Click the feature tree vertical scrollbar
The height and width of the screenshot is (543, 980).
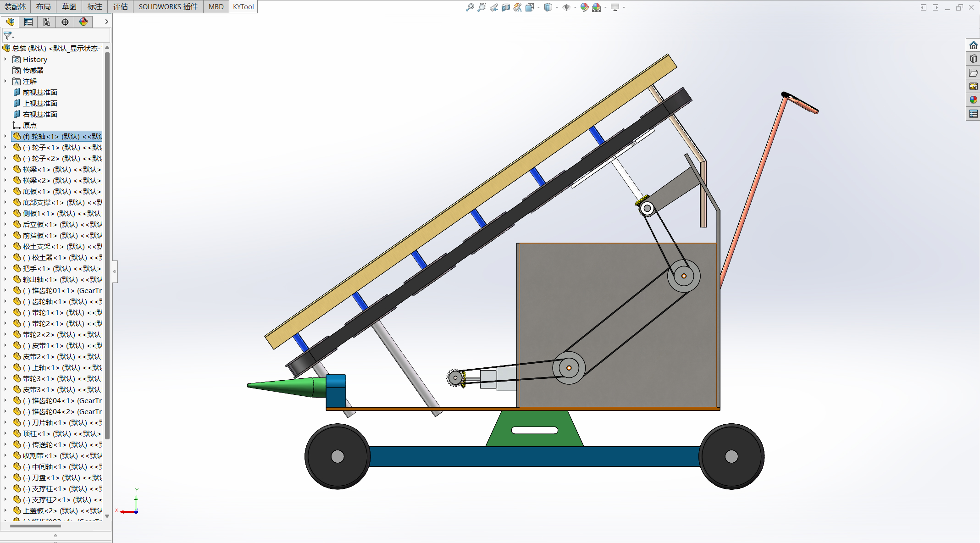[x=107, y=245]
